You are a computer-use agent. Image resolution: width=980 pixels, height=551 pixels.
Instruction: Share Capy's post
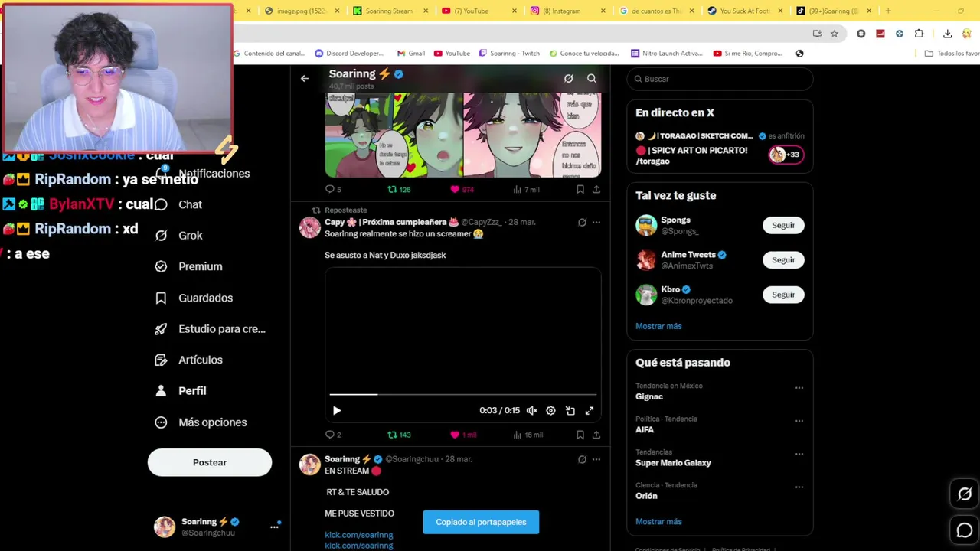click(596, 435)
